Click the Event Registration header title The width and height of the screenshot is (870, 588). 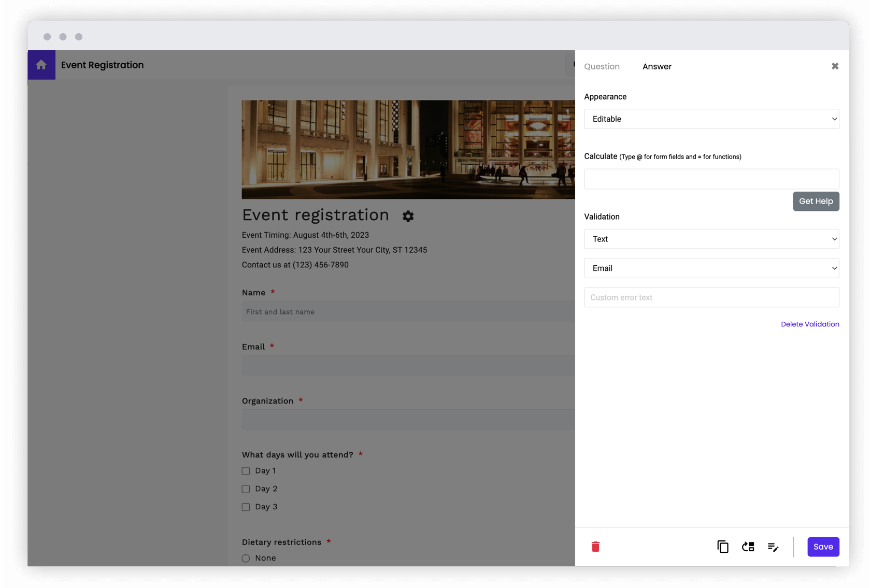(102, 64)
